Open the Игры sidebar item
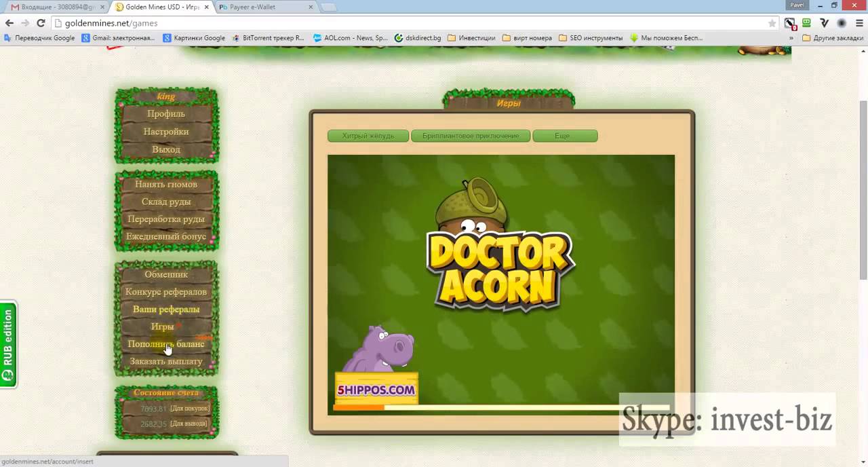This screenshot has height=467, width=868. pos(163,326)
